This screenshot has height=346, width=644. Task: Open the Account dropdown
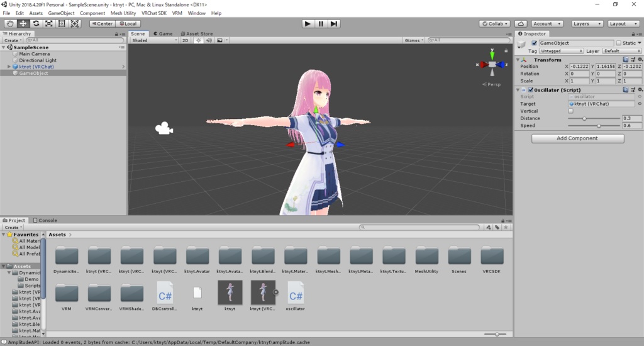click(547, 24)
